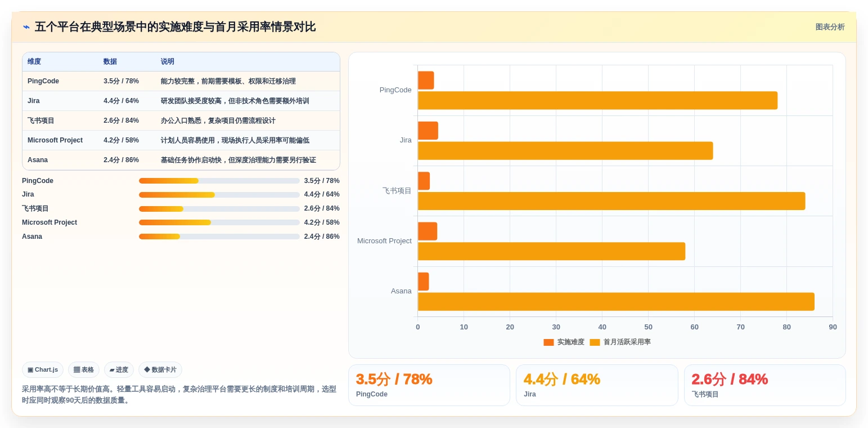The image size is (868, 428).
Task: Click the 3.5分 / 78% table cell
Action: [121, 81]
